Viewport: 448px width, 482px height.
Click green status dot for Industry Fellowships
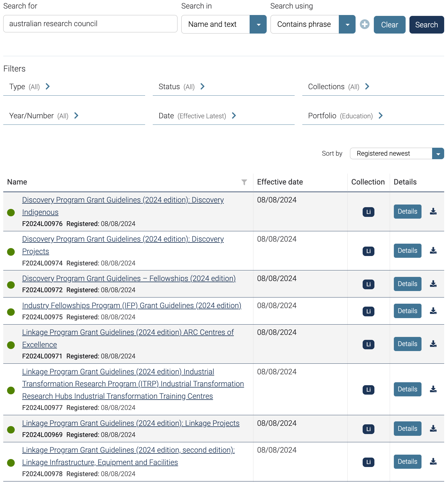click(11, 312)
